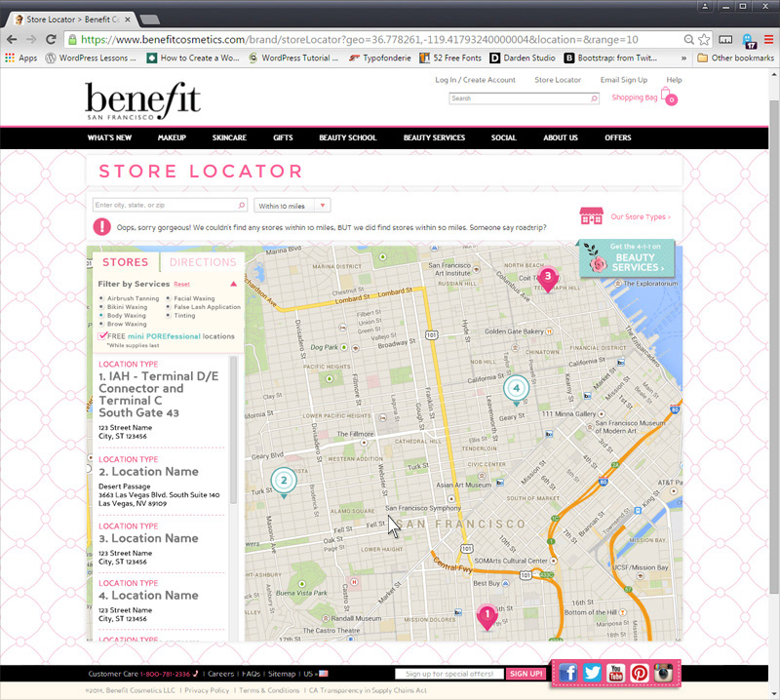Click the magnifier in the site search box
The width and height of the screenshot is (780, 700).
[594, 98]
